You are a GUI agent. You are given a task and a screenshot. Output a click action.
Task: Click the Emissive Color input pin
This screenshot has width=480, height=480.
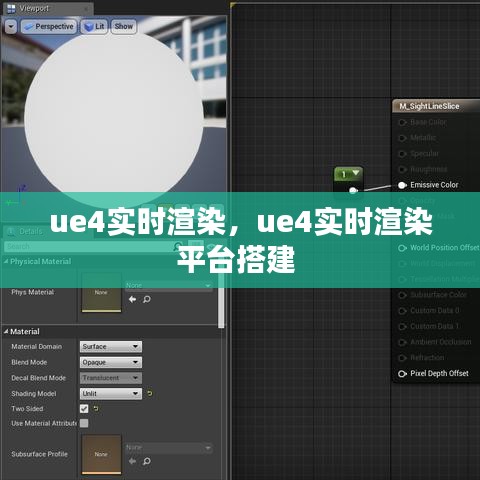point(402,185)
